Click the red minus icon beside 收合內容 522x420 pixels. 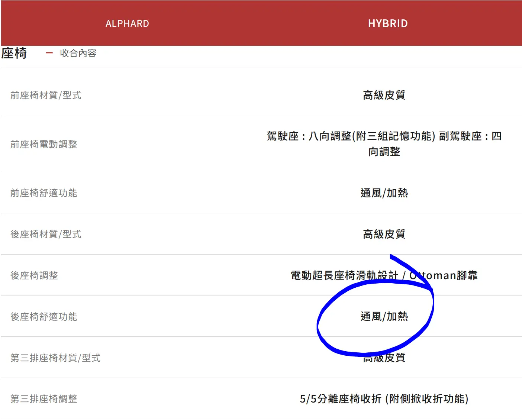pyautogui.click(x=49, y=53)
